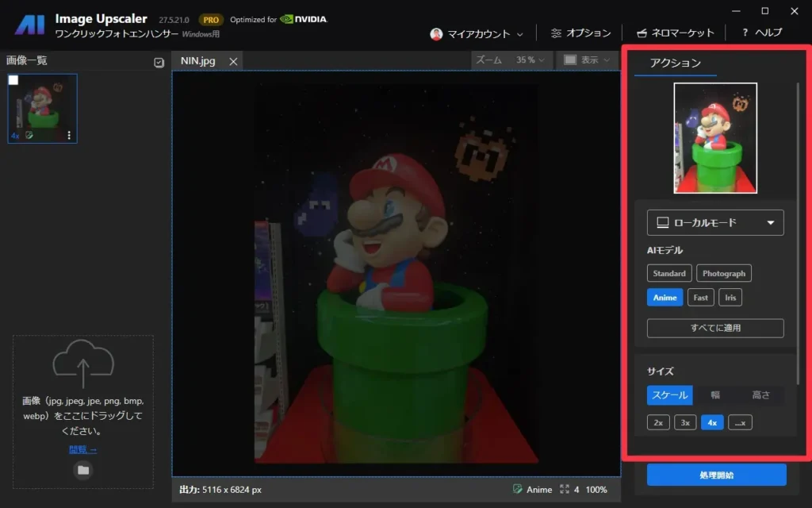The height and width of the screenshot is (508, 812).
Task: Click the scale icon in the status bar
Action: 565,490
